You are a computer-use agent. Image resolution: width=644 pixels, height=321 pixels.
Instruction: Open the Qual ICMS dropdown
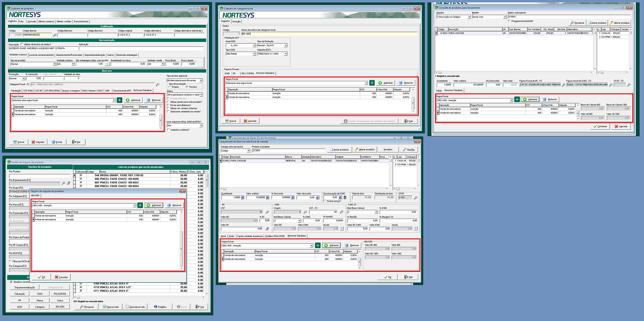point(254,45)
